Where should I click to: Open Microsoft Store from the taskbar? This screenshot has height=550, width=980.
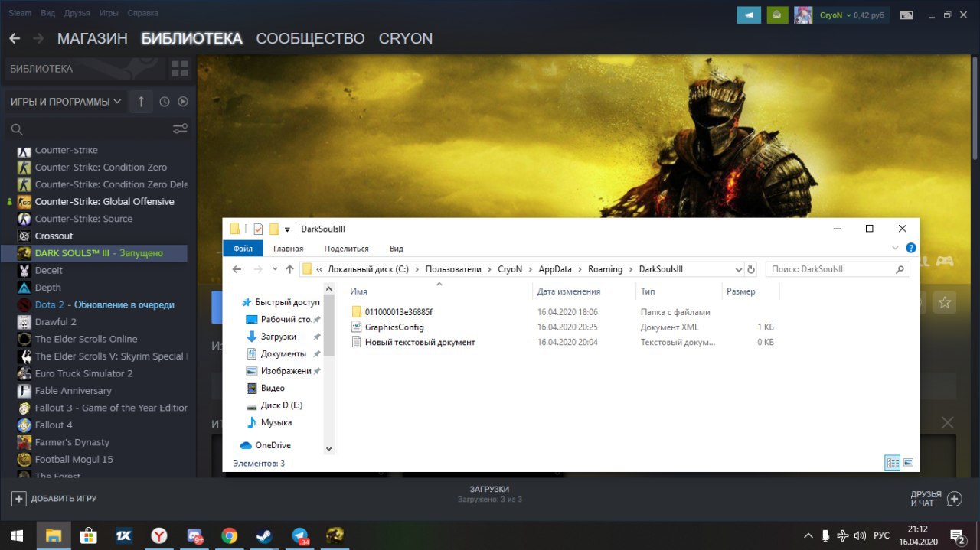[88, 535]
